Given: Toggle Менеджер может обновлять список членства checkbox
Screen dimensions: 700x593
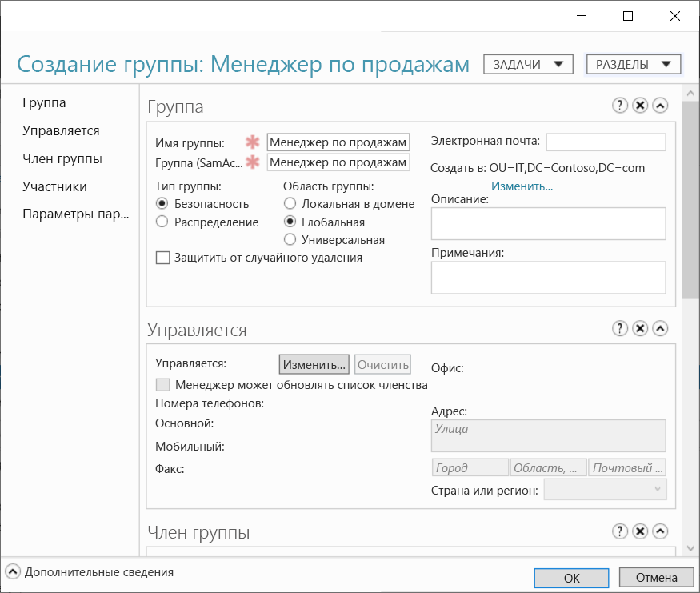Looking at the screenshot, I should (163, 384).
